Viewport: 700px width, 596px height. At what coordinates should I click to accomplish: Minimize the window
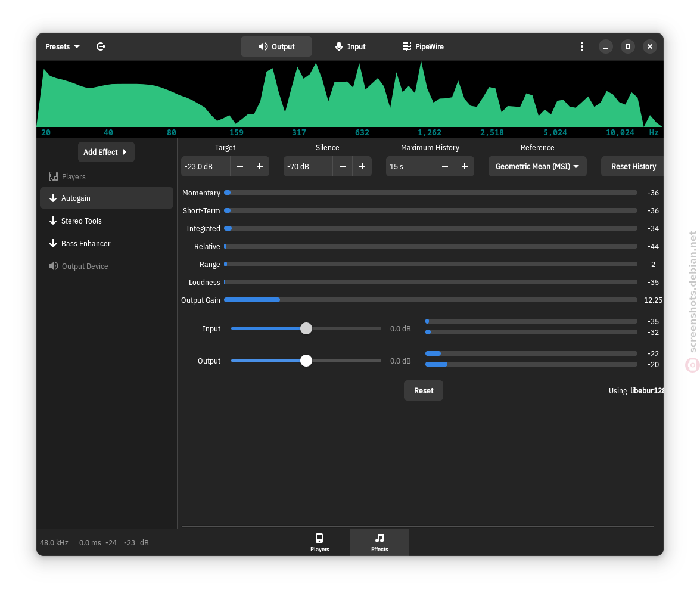tap(606, 46)
